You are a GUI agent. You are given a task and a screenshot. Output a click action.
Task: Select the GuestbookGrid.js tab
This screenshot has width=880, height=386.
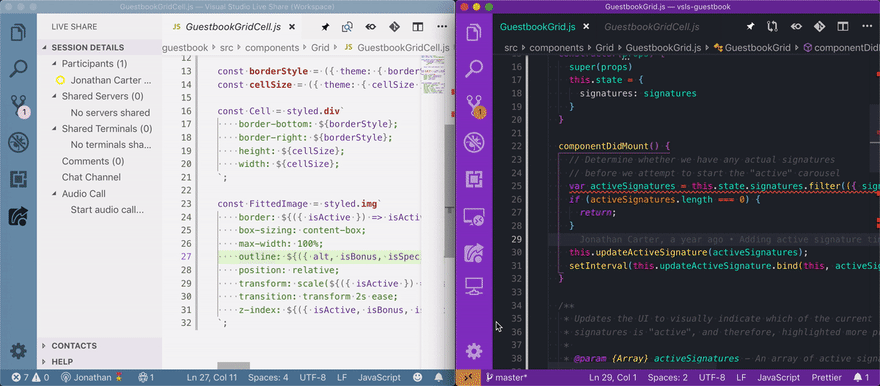[x=538, y=26]
